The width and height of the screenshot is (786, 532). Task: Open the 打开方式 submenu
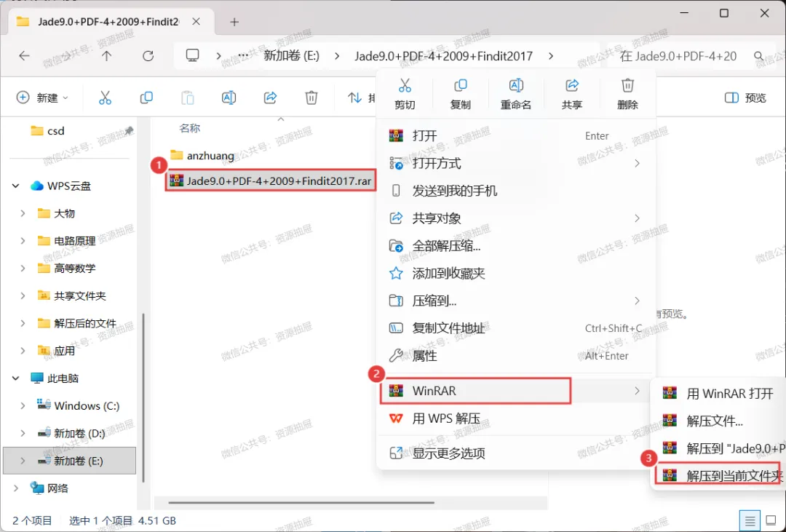pyautogui.click(x=515, y=164)
